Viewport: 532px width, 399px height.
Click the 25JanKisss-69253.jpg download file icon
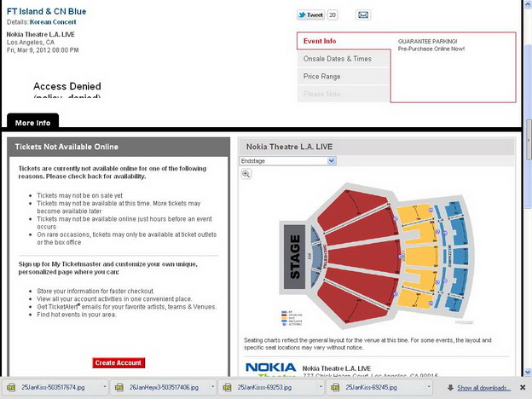click(x=227, y=387)
